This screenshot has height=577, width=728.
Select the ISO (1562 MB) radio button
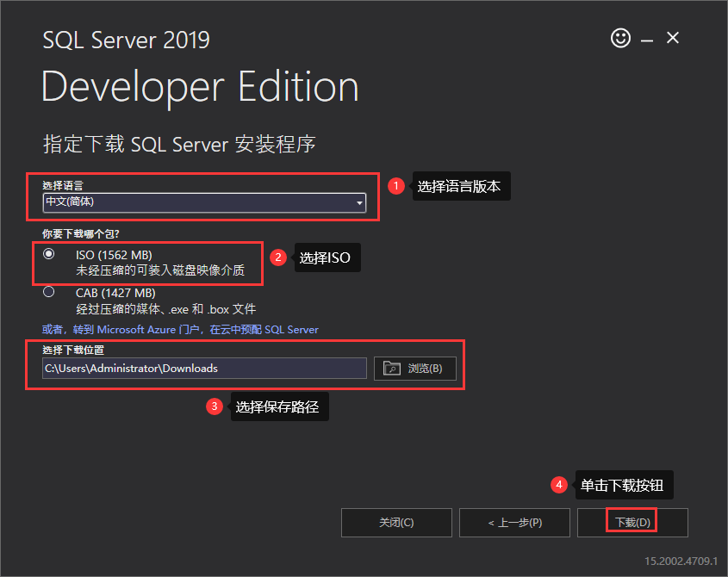coord(49,254)
